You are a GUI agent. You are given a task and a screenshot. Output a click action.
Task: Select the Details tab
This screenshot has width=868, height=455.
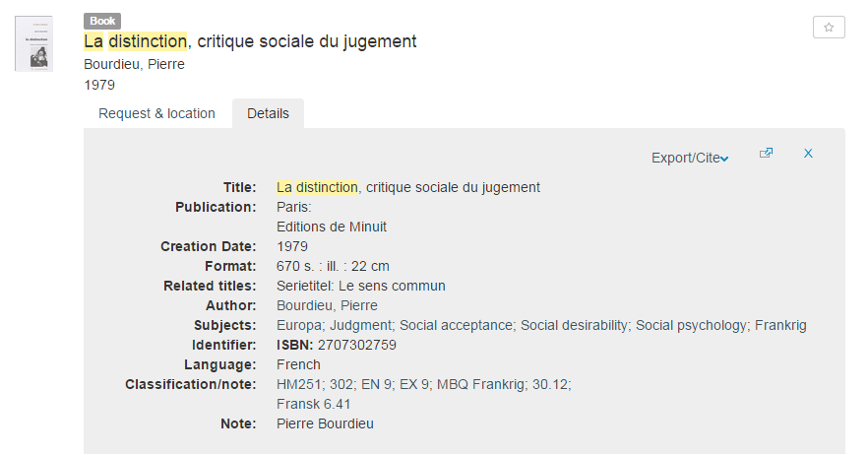pos(268,113)
